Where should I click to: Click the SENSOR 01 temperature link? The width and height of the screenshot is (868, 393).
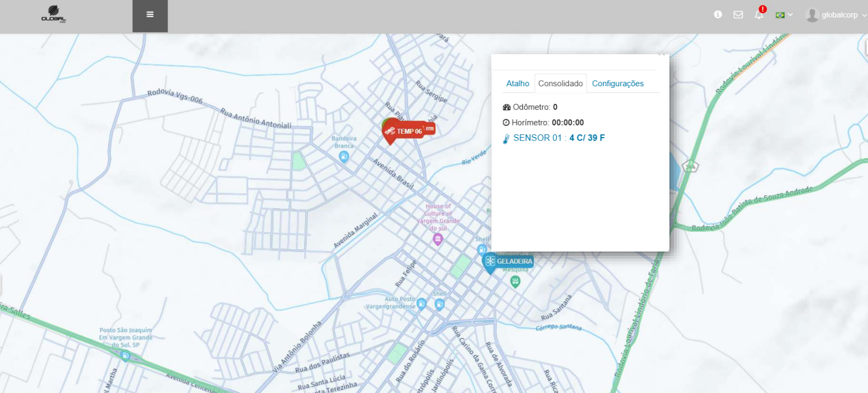559,138
